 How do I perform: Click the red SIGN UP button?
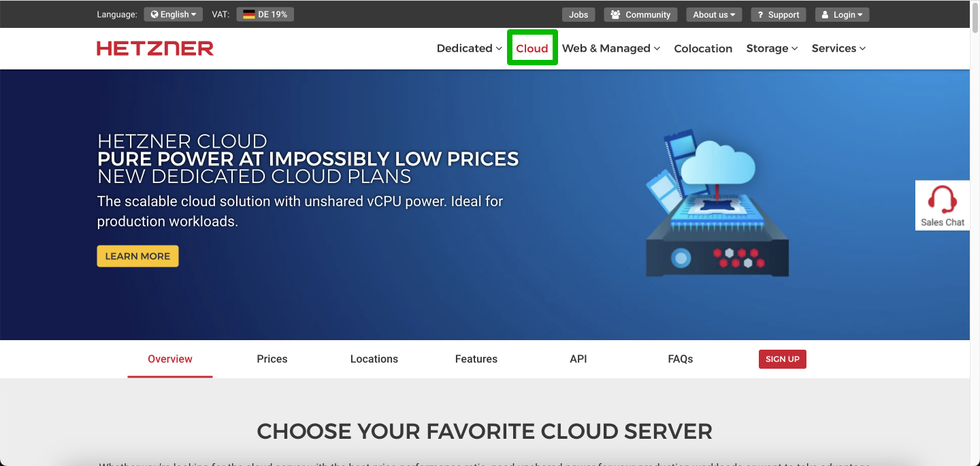coord(783,359)
